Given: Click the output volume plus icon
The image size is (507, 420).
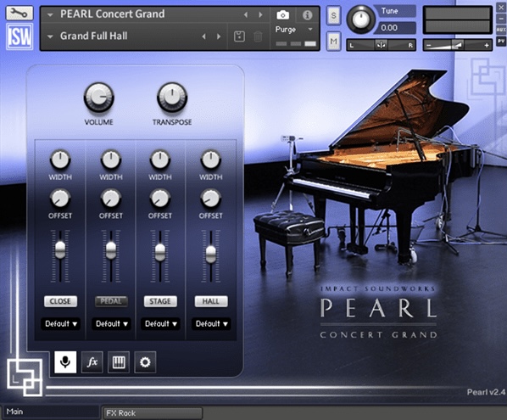Looking at the screenshot, I should pos(487,46).
